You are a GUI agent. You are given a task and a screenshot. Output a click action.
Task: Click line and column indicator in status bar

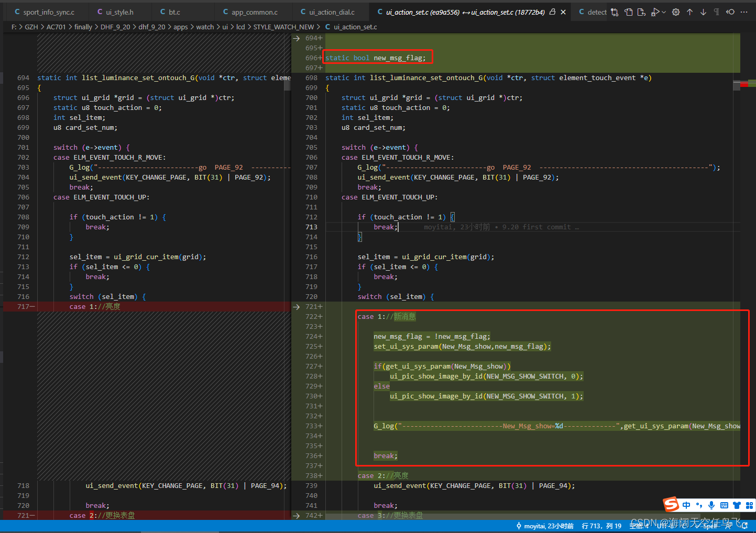click(601, 526)
